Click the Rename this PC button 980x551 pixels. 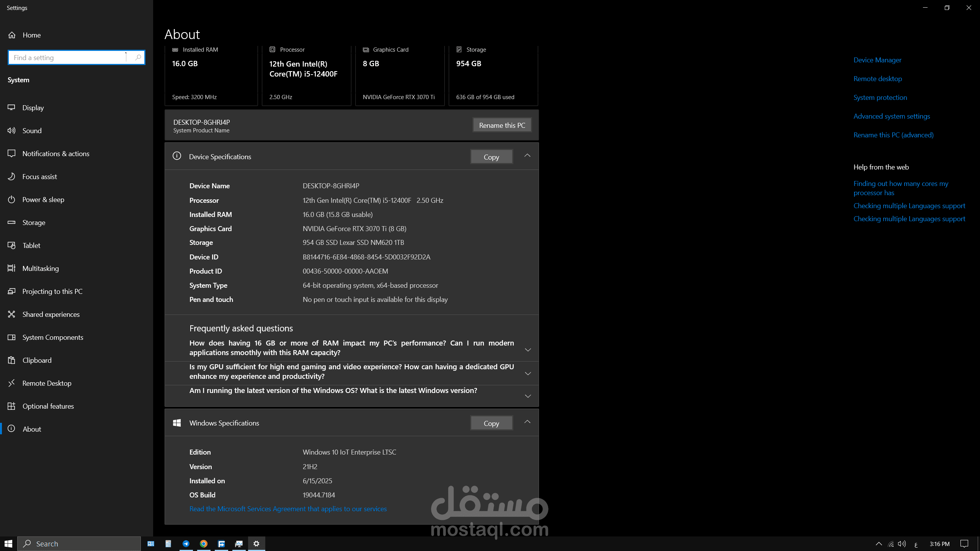click(502, 125)
